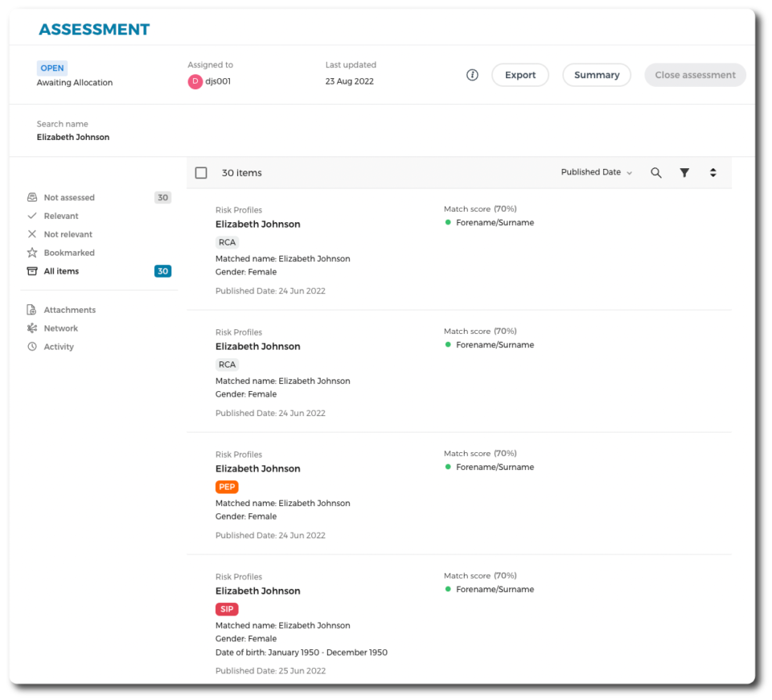Open Activity using the clock icon
Screen dimensions: 772x700
point(32,346)
